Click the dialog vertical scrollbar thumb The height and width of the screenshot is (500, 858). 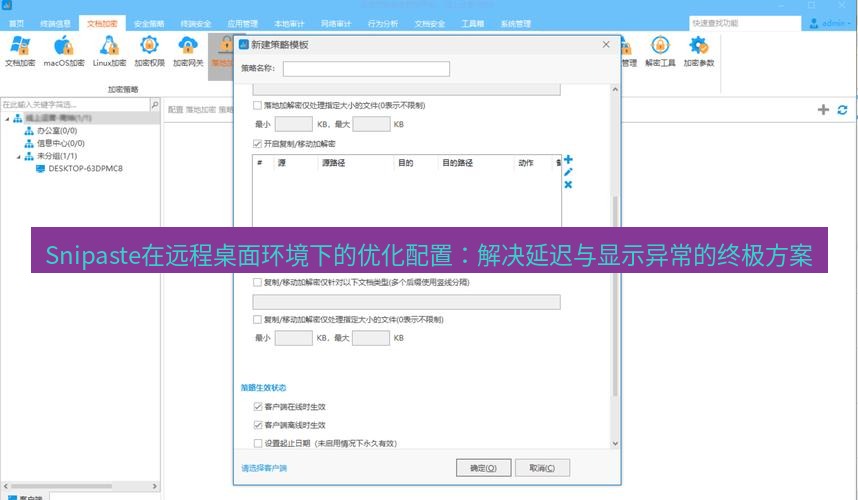(615, 295)
